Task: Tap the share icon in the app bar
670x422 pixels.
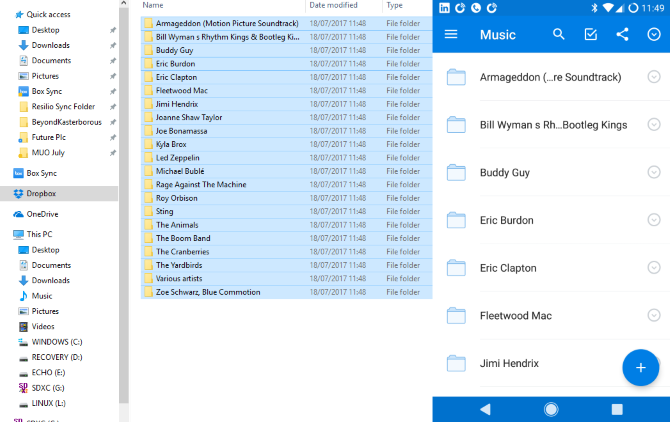Action: (622, 35)
